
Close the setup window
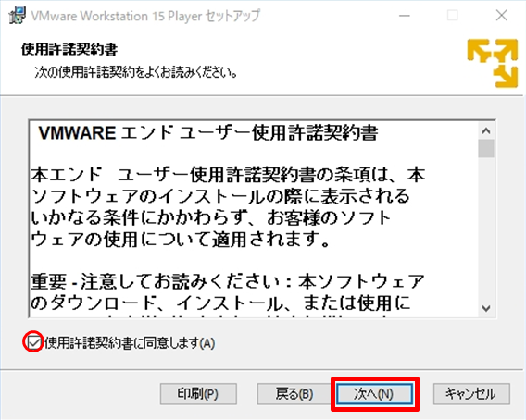coord(502,16)
